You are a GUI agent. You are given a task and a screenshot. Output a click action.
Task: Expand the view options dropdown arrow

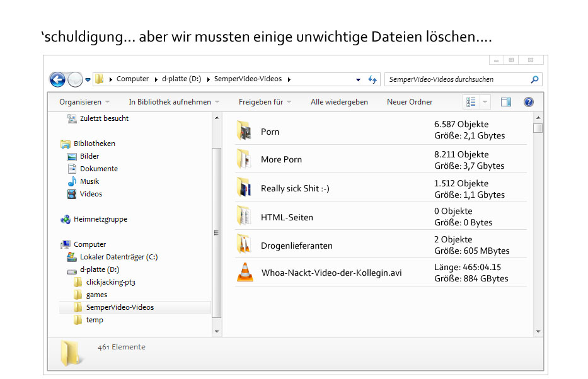click(x=485, y=102)
